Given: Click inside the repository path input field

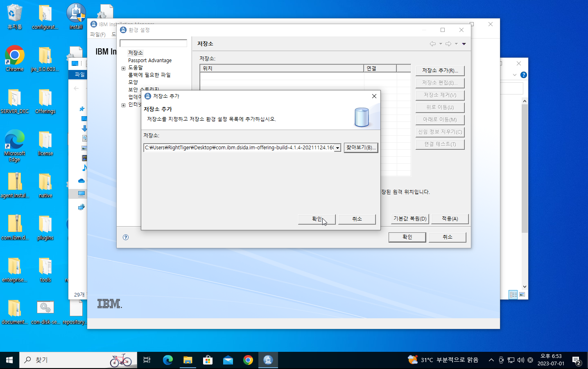Looking at the screenshot, I should tap(239, 148).
